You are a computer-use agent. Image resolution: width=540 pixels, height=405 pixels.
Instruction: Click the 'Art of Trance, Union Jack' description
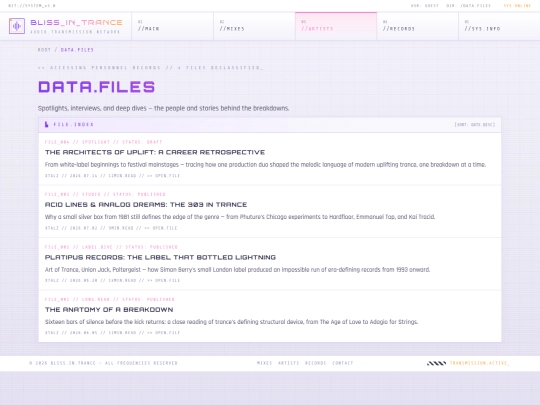click(237, 270)
